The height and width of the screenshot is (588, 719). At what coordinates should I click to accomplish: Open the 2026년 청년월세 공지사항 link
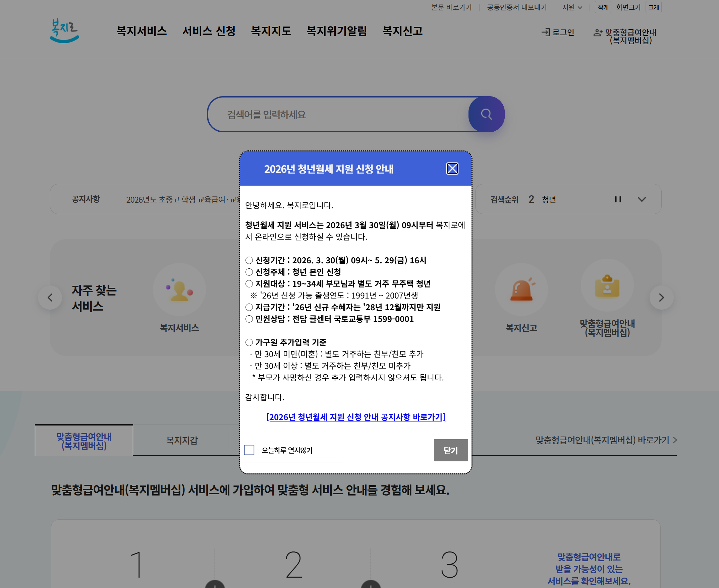[355, 417]
